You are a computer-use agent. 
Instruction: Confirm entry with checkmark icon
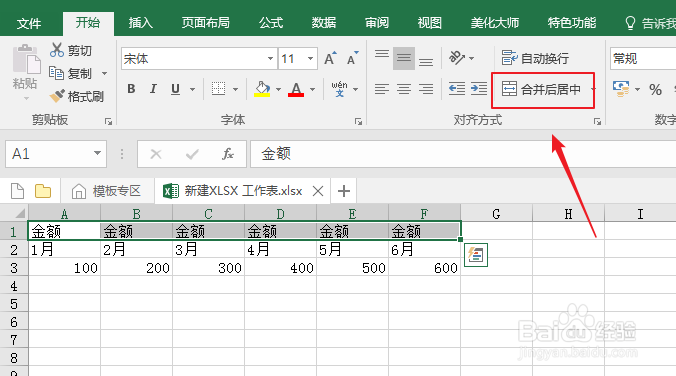point(192,154)
